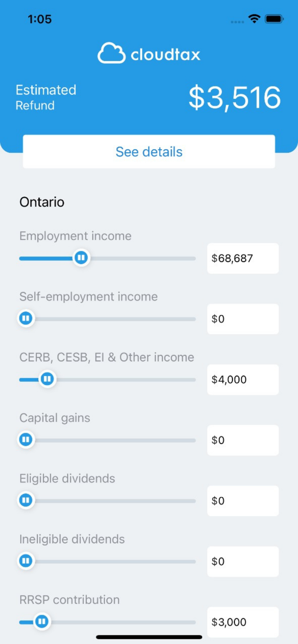Tap the battery indicator icon
The height and width of the screenshot is (644, 298).
tap(274, 19)
